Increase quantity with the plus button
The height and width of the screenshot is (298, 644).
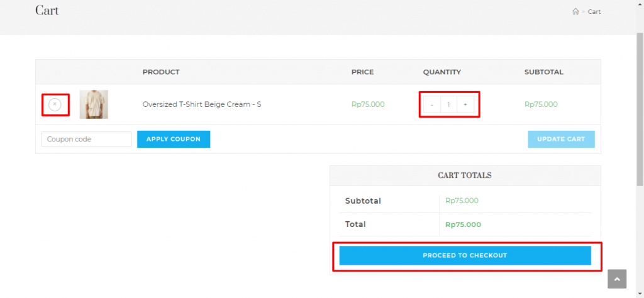click(465, 104)
